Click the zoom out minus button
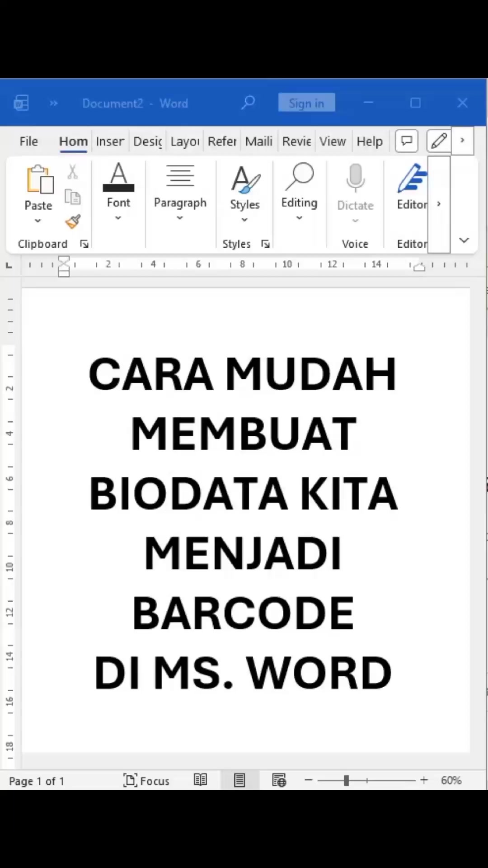 tap(309, 780)
